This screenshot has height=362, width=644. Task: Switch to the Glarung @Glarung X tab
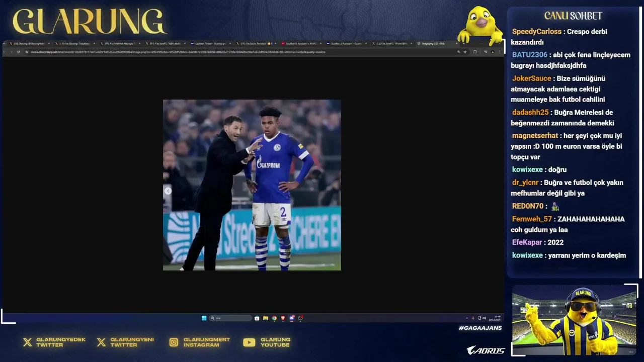click(29, 44)
